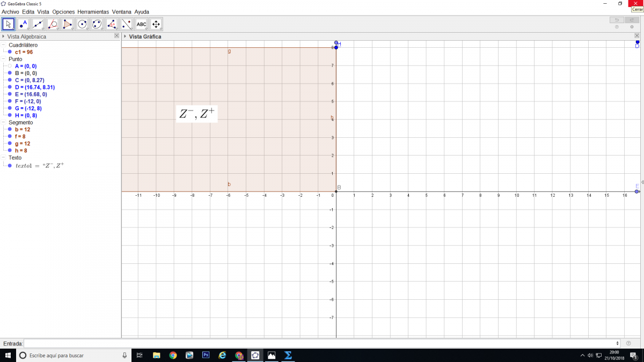644x362 pixels.
Task: Collapse the Segmento group
Action: pos(3,122)
